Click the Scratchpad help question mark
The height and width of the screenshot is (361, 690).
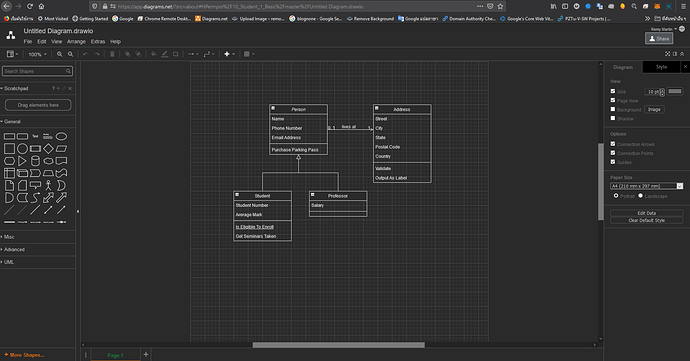(x=53, y=88)
